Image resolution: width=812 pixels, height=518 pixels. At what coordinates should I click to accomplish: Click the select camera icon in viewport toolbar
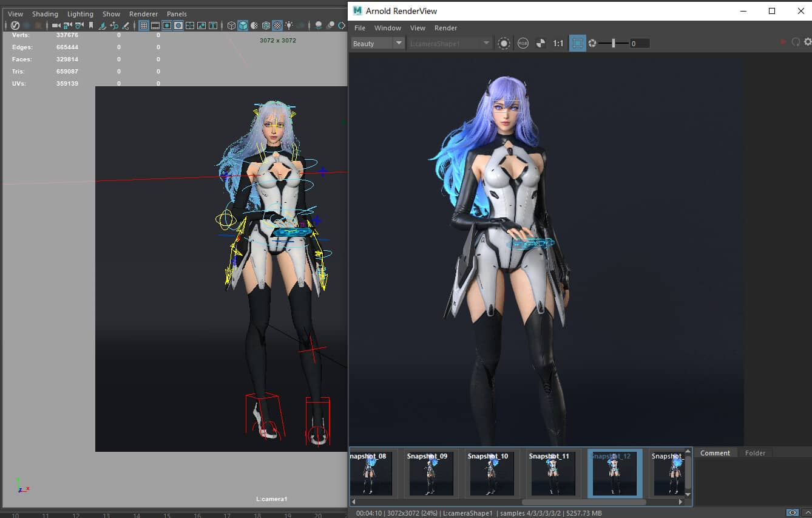[56, 26]
